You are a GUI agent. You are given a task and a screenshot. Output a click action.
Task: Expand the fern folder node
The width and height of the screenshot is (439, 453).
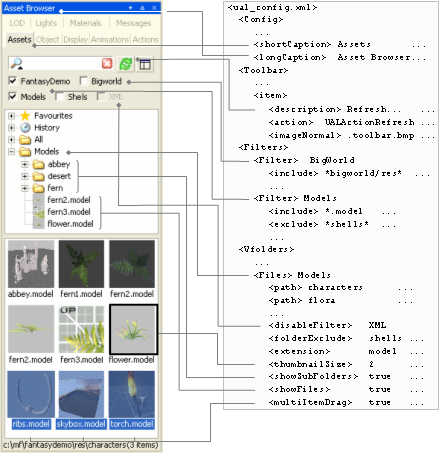tap(25, 188)
